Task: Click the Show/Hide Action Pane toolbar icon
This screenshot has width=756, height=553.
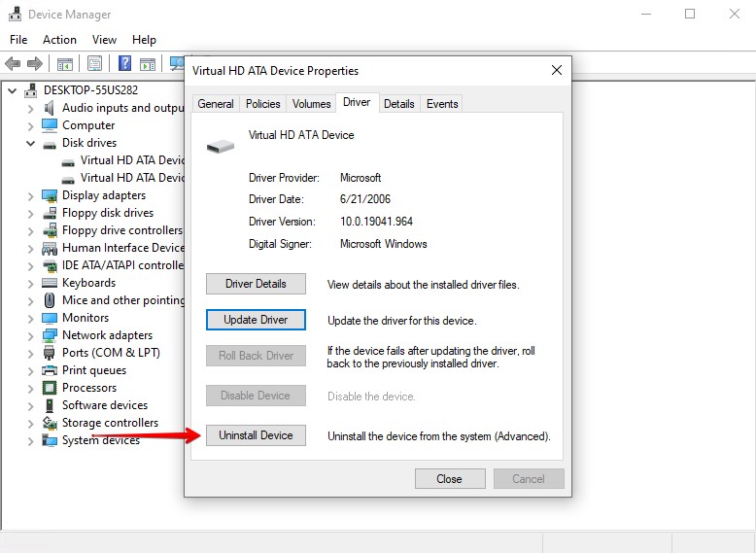Action: tap(147, 64)
